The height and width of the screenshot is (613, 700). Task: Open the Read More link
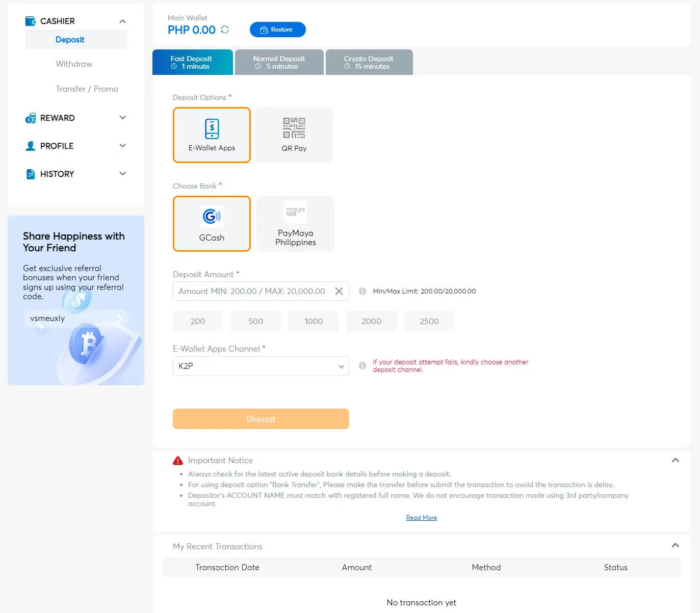tap(421, 517)
